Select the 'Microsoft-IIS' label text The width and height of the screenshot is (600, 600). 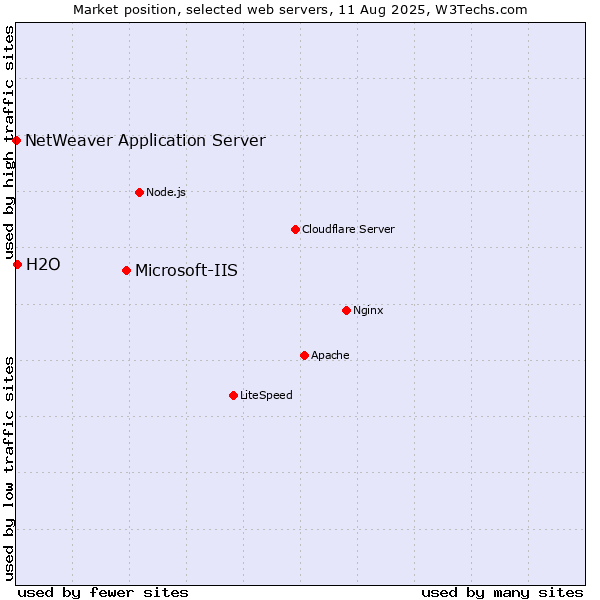186,271
